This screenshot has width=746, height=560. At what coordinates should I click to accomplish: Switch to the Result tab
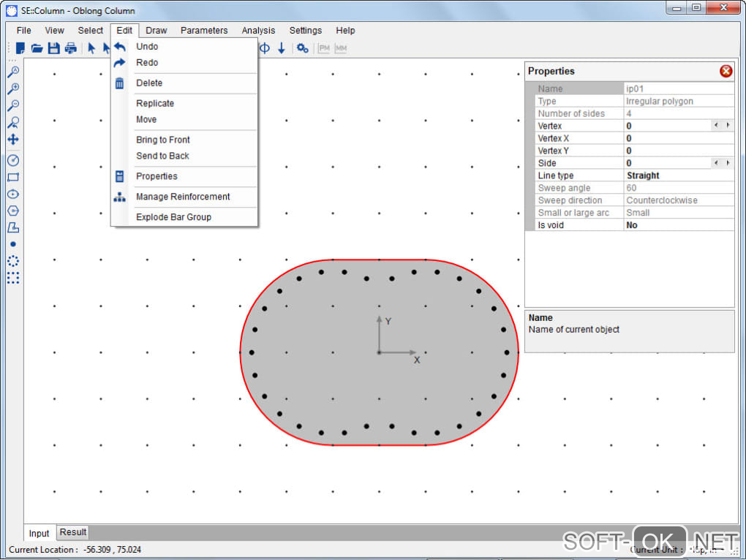73,532
